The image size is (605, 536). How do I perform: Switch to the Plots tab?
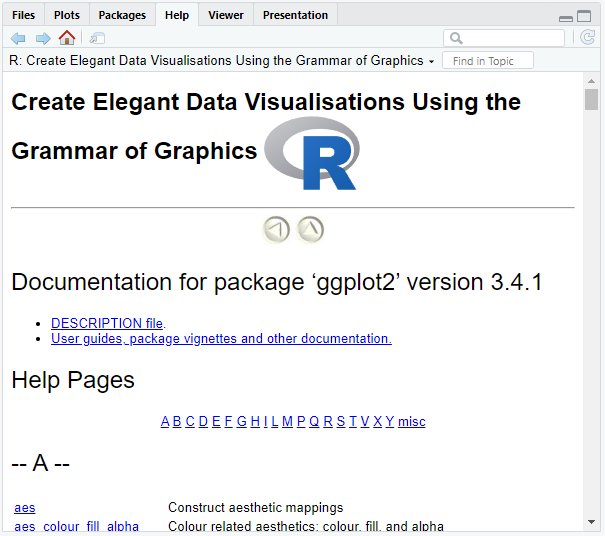tap(67, 15)
